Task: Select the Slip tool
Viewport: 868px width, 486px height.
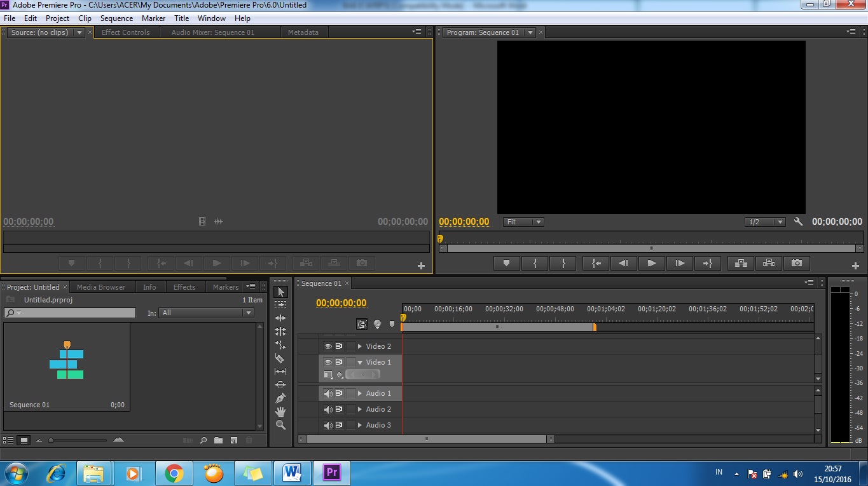Action: coord(280,372)
